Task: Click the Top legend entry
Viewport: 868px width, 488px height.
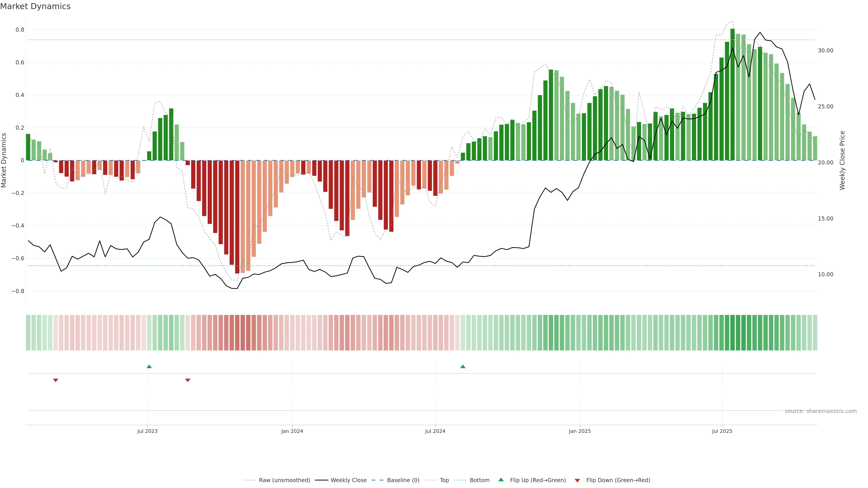Action: click(x=444, y=480)
